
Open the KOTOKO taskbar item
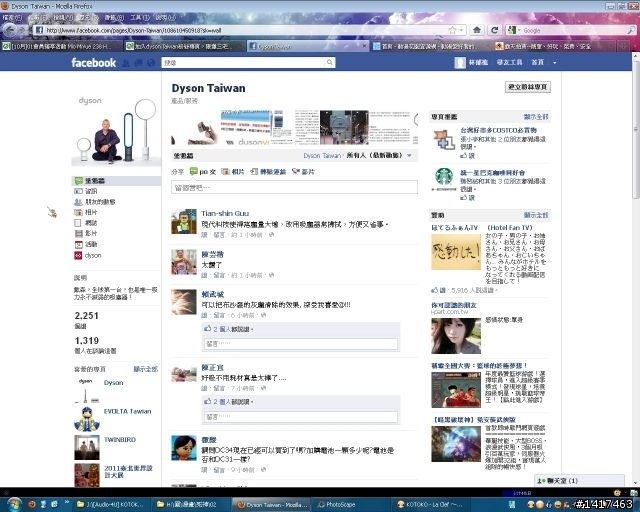pos(429,505)
